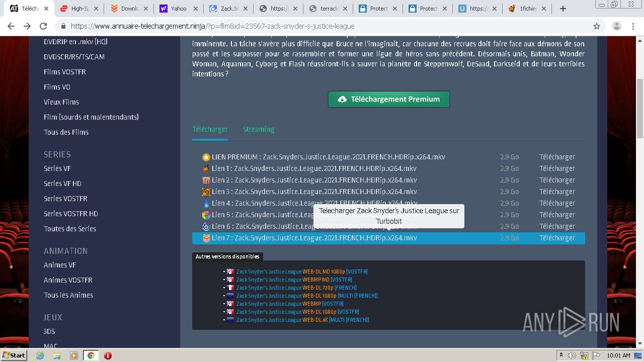Click the host icon next to Lien 2

click(206, 180)
